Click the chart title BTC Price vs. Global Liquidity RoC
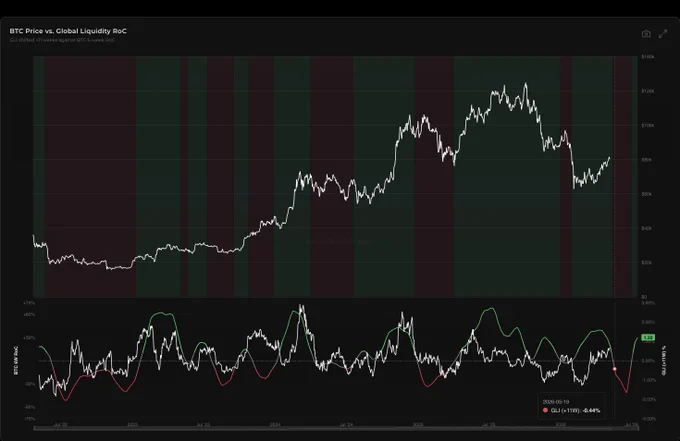Screen dimensions: 680x441 click(68, 31)
